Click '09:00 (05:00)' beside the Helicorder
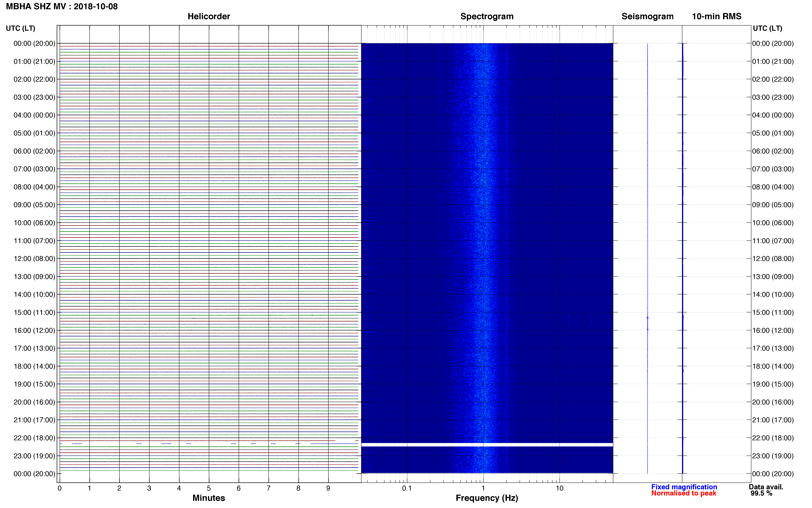Image resolution: width=812 pixels, height=508 pixels. pyautogui.click(x=34, y=205)
